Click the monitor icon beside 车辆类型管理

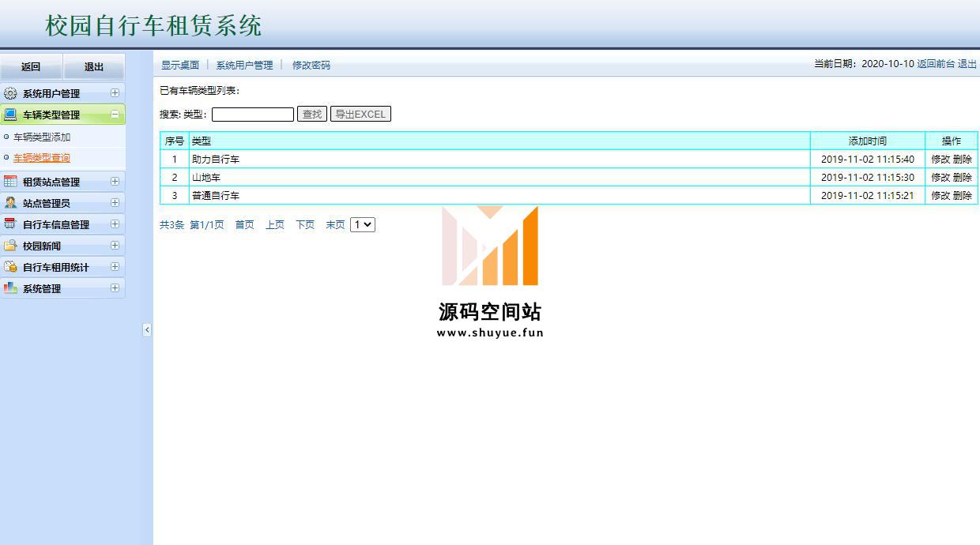coord(10,115)
